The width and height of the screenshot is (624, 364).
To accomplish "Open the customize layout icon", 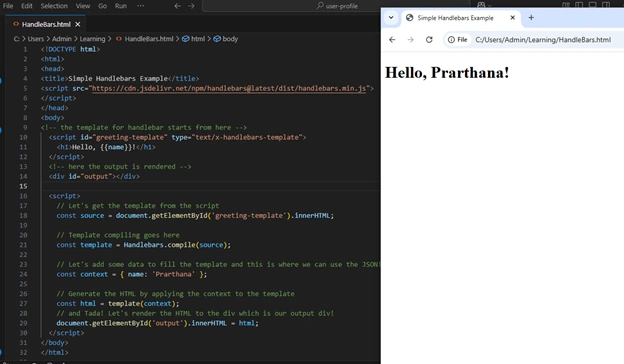I will [x=566, y=5].
